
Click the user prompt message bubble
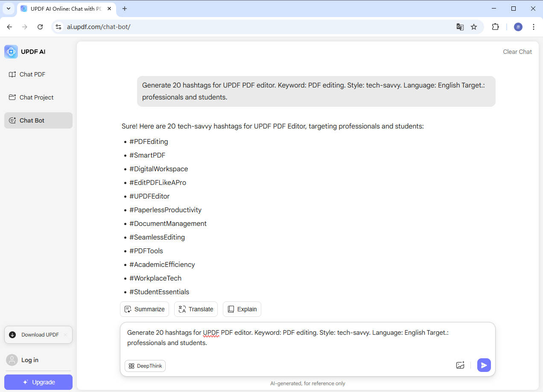pos(316,91)
